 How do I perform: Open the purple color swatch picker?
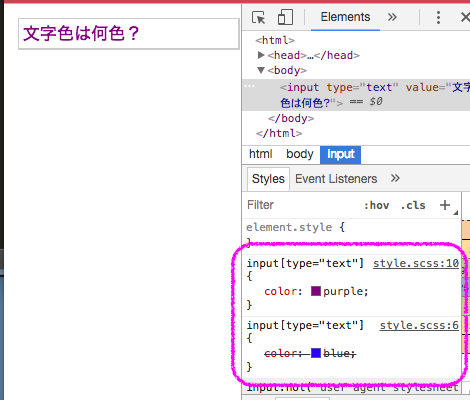pos(316,291)
